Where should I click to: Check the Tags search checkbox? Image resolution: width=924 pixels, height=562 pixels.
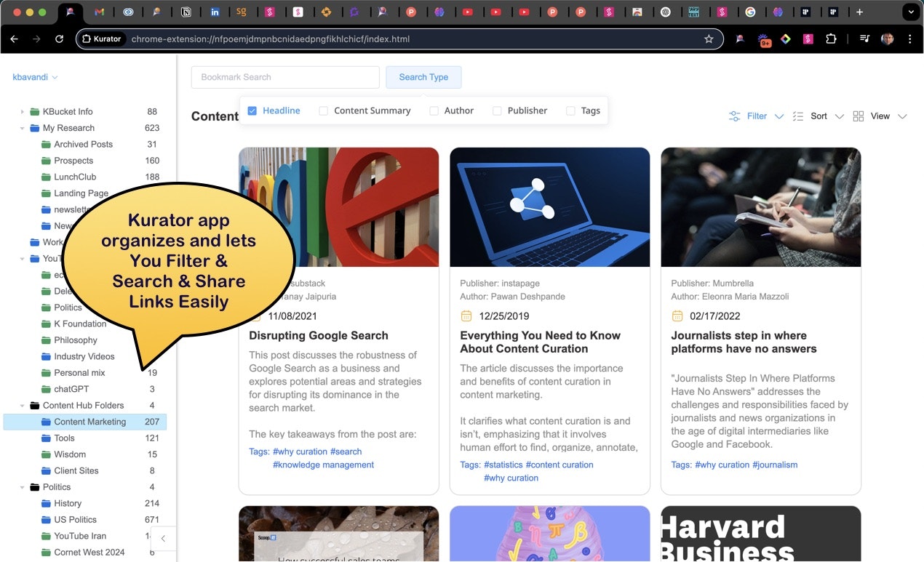pos(570,111)
